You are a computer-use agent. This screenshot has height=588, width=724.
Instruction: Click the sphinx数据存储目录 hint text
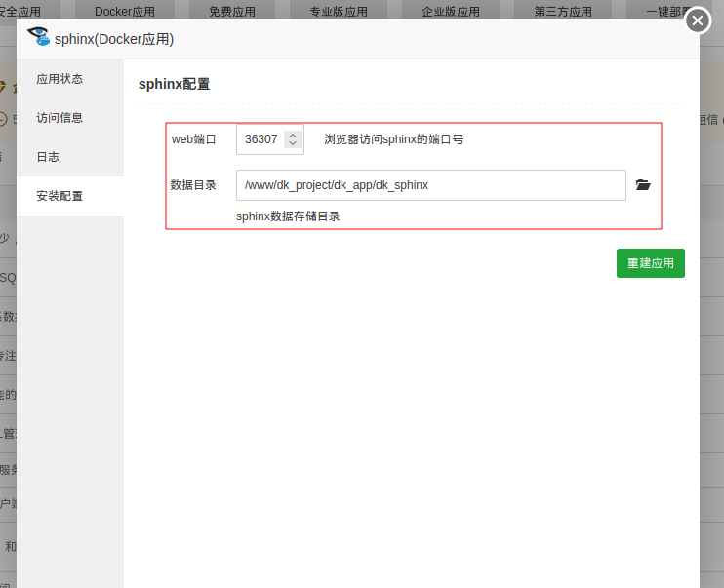pos(288,216)
